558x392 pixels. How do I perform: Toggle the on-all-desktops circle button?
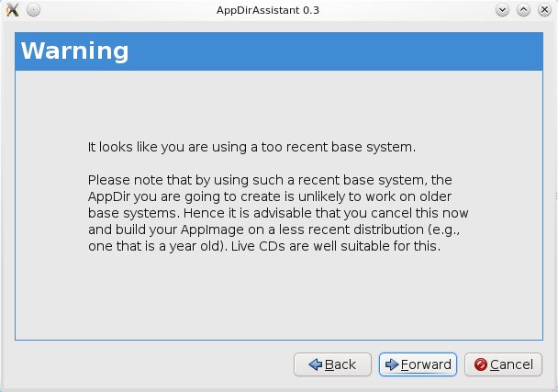(x=32, y=10)
